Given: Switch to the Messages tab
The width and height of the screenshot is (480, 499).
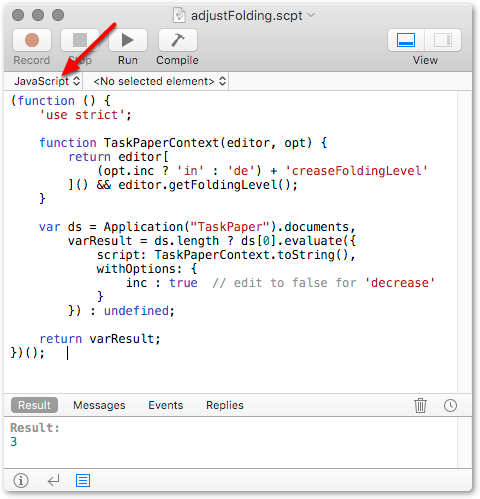Looking at the screenshot, I should [99, 405].
